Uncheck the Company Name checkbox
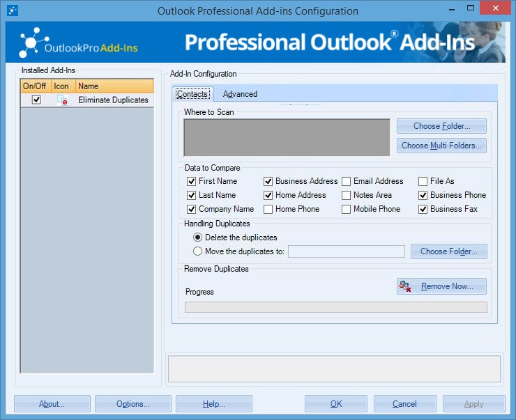 coord(191,209)
